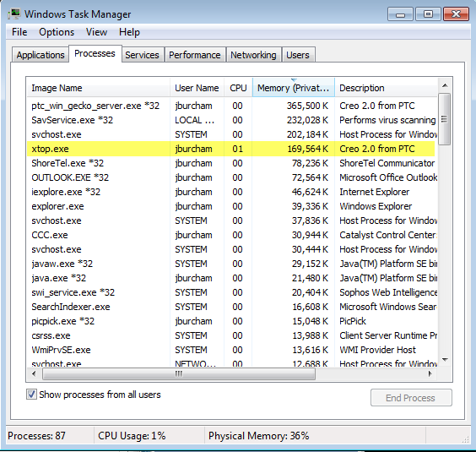Click the 169,564 K memory value

(307, 149)
